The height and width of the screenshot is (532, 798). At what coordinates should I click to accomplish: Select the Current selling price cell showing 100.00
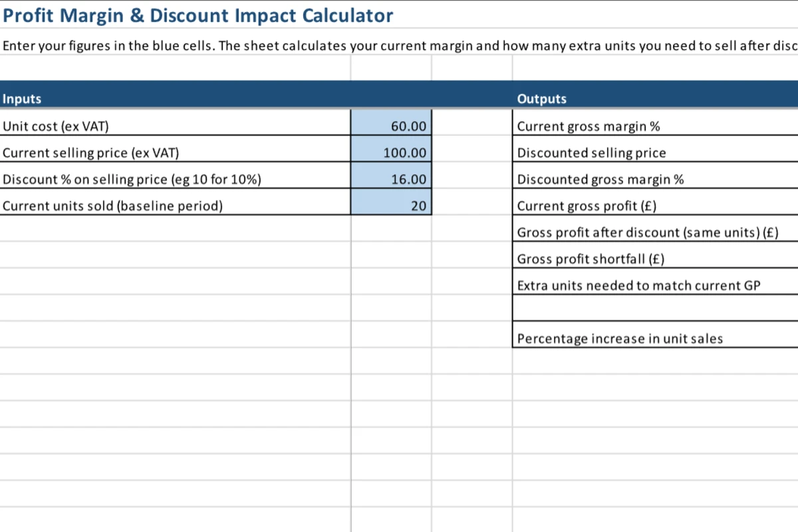(x=391, y=153)
